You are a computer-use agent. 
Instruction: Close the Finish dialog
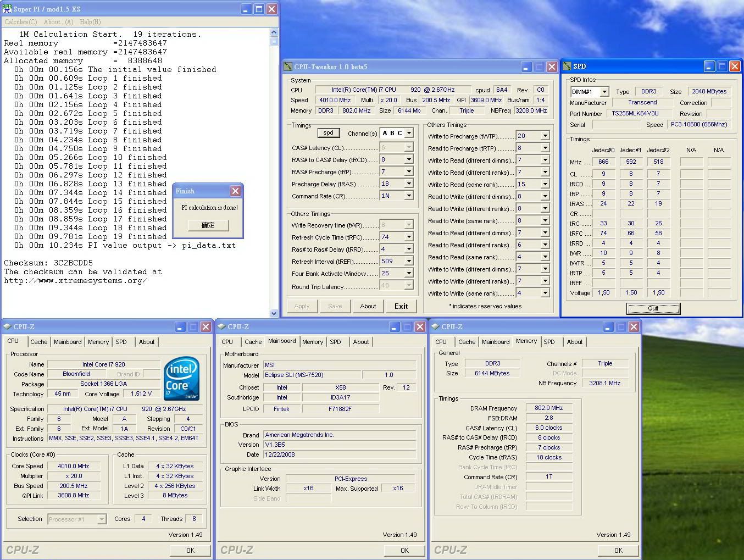(235, 191)
